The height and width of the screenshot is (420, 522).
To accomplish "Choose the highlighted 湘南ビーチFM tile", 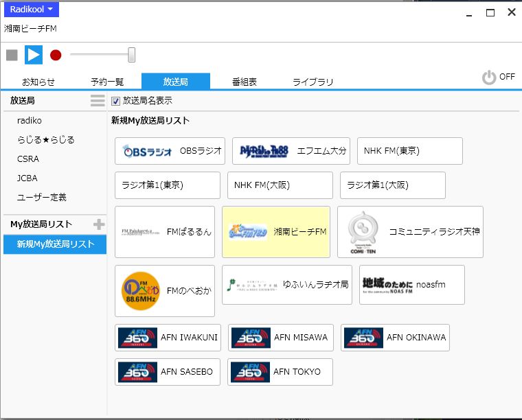I will coord(276,232).
